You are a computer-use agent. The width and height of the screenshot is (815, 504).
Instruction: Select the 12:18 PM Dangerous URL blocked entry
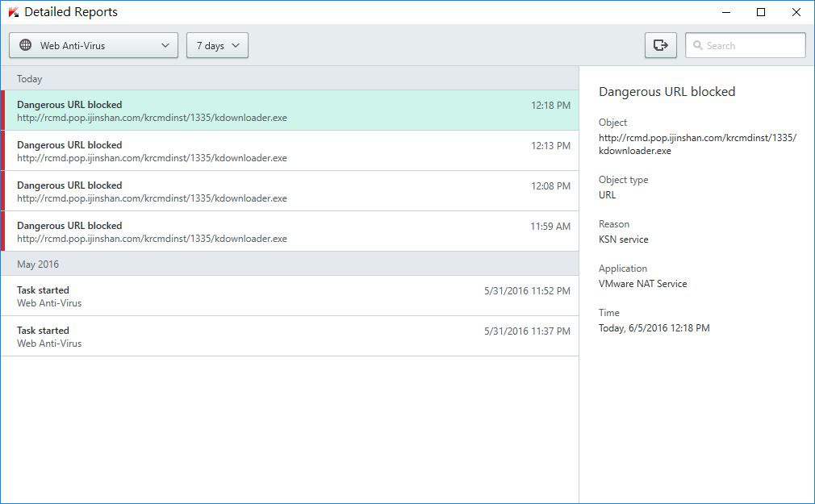pos(290,110)
